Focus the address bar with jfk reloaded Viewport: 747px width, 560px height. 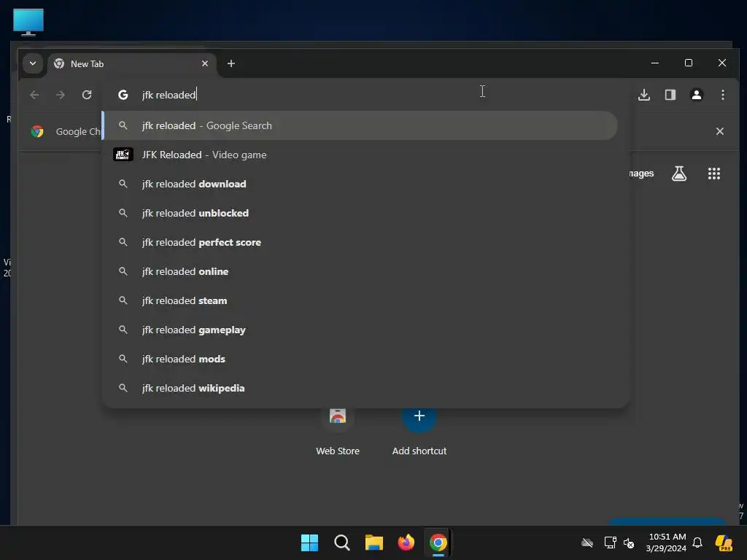click(x=365, y=95)
